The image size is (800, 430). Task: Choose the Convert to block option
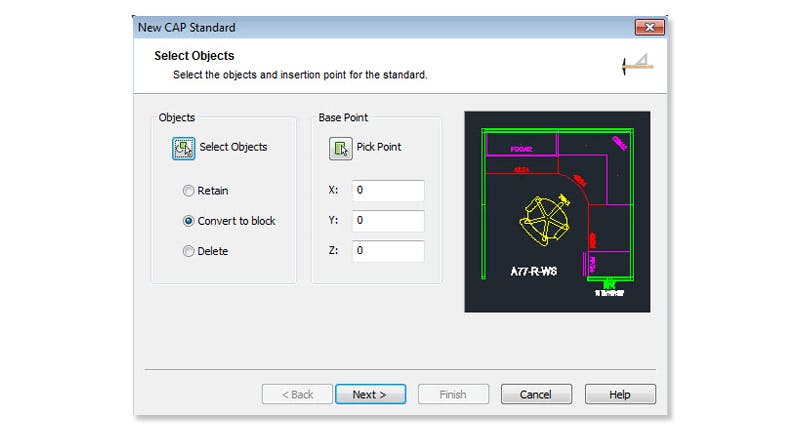pos(188,221)
